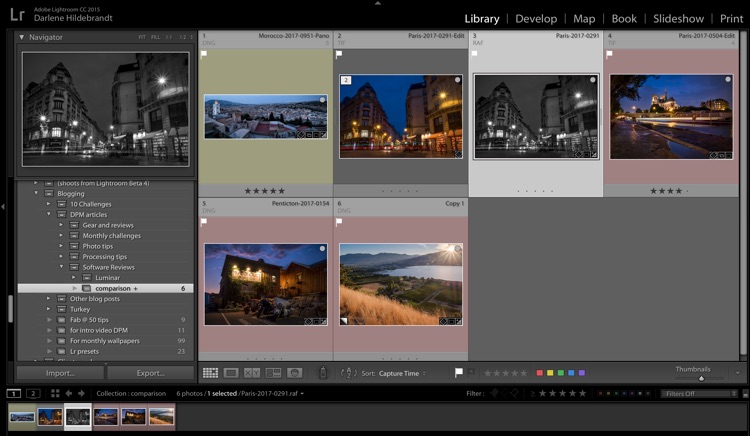Set flag as pick in the toolbar
750x436 pixels.
458,372
